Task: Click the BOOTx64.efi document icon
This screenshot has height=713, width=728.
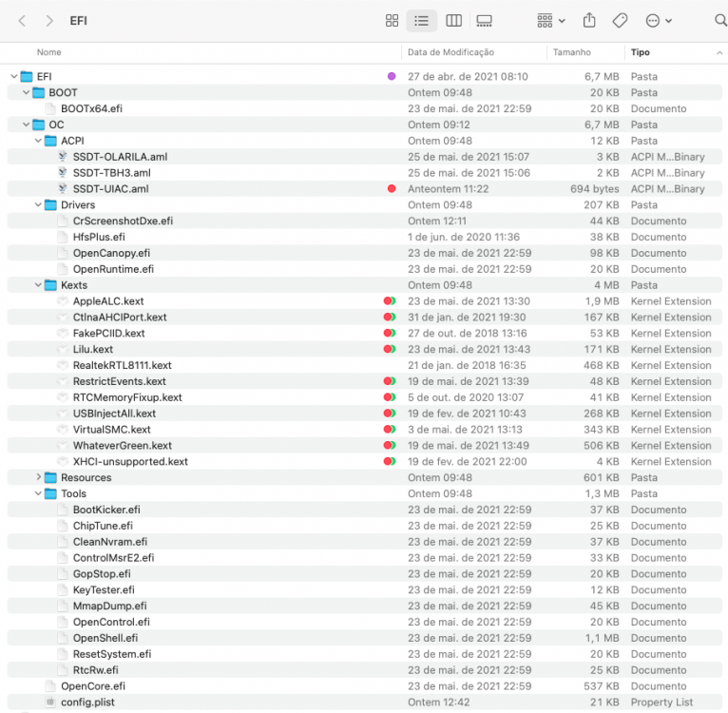Action: coord(50,108)
